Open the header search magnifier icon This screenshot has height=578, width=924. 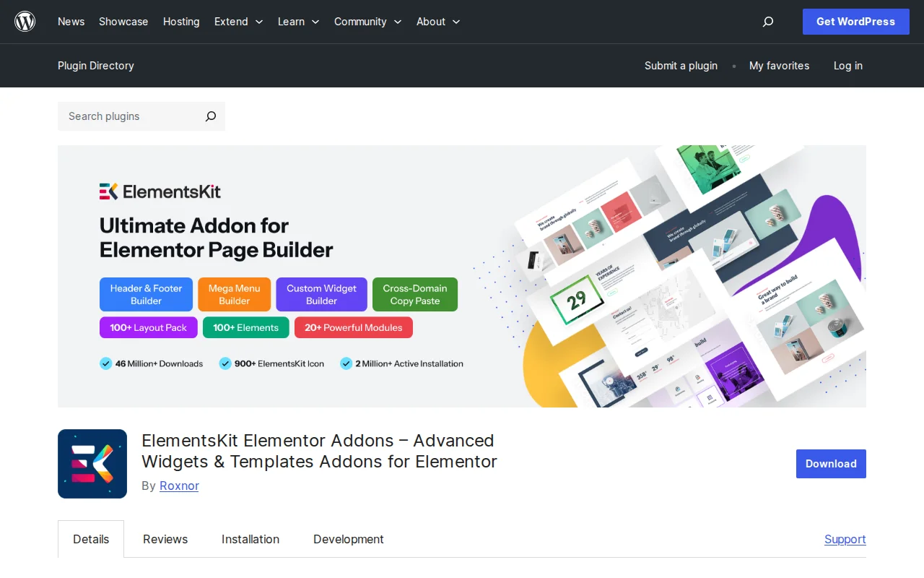pyautogui.click(x=767, y=22)
